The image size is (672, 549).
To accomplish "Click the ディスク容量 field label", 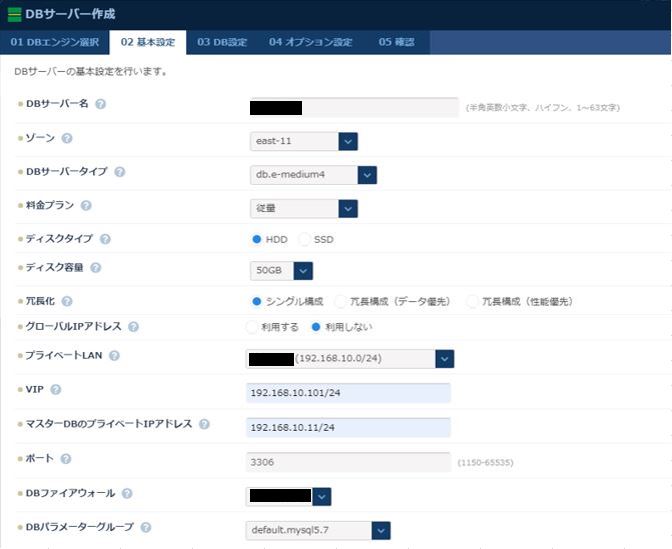I will 54,267.
